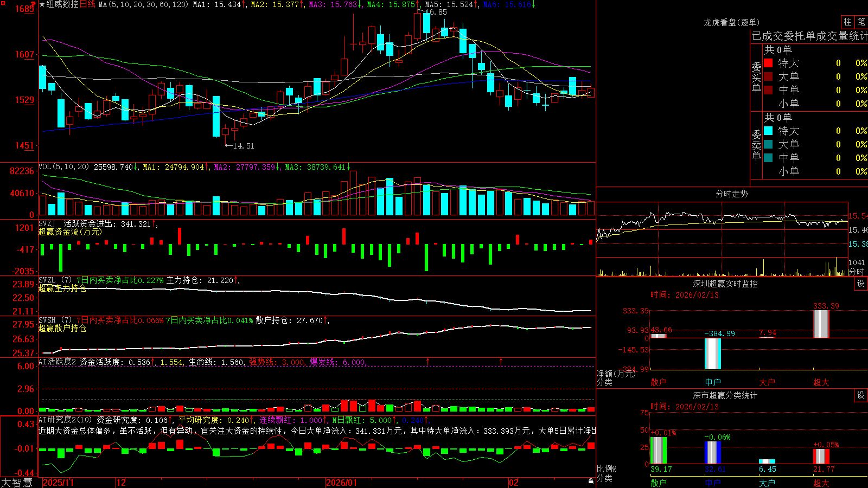Click the 近期大资金总体偏多 analysis text line
Screen dimensions: 868x488
(x=317, y=431)
